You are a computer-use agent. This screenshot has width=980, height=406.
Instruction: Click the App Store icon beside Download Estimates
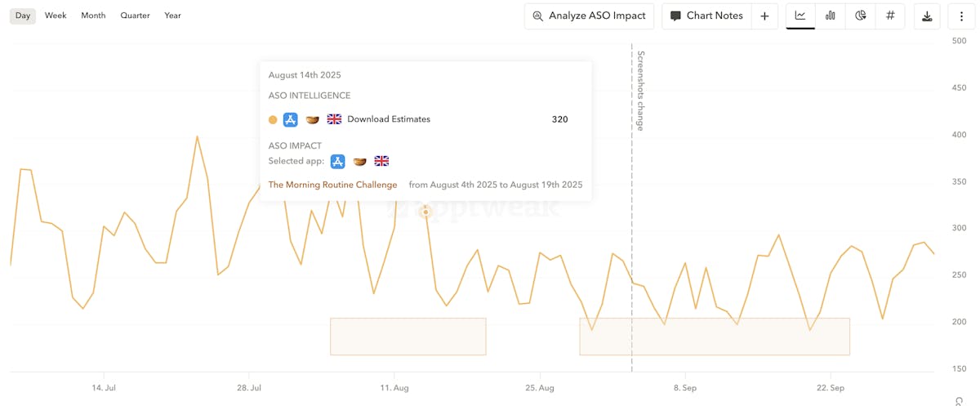click(x=290, y=119)
